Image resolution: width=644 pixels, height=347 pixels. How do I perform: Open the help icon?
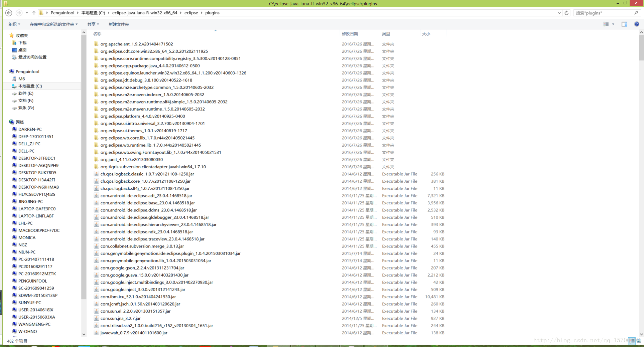click(x=637, y=24)
